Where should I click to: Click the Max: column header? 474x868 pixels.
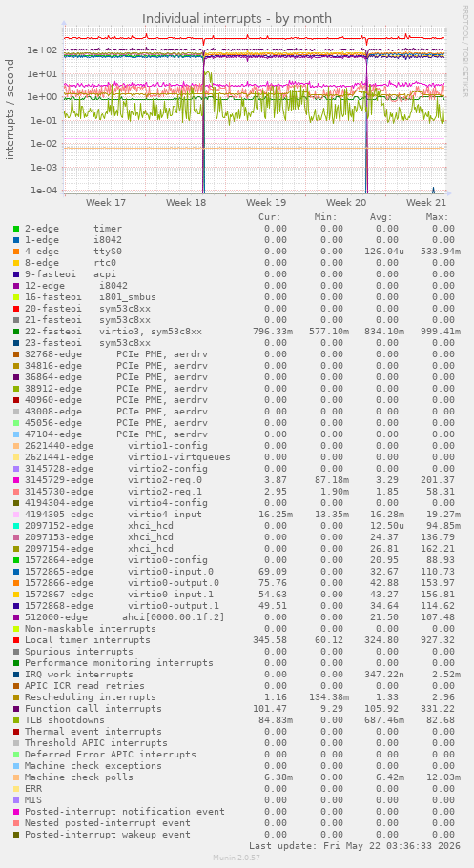coord(437,217)
